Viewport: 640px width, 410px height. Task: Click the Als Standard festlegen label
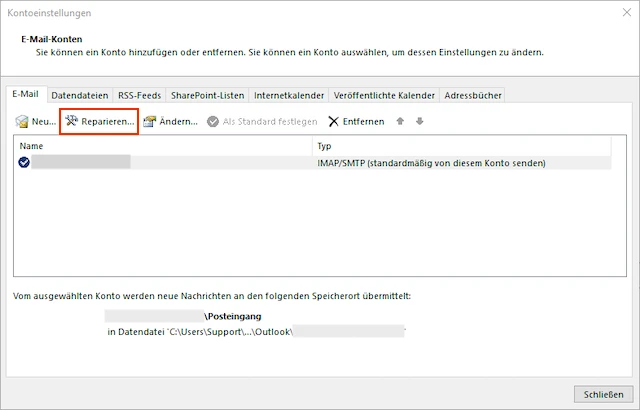click(270, 122)
